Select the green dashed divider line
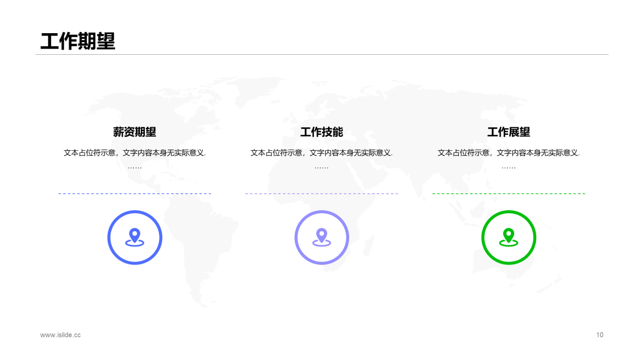644x362 pixels. 509,194
